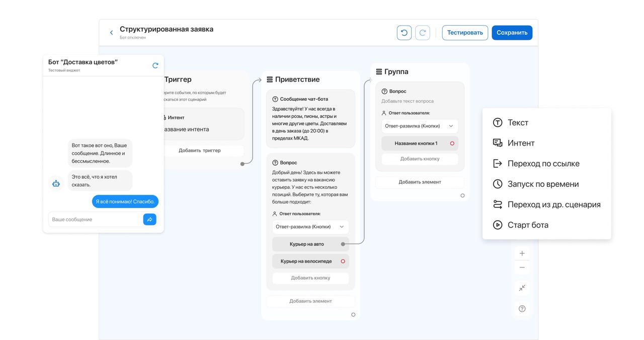Click the undo arrow icon
The width and height of the screenshot is (644, 340).
point(404,33)
